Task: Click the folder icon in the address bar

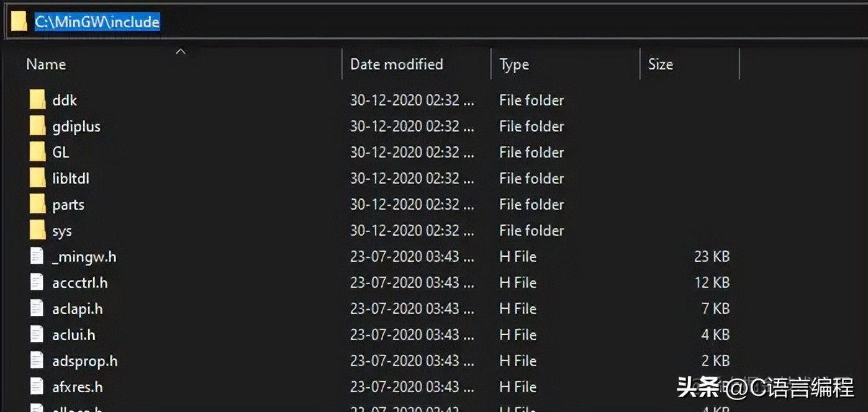Action: click(19, 20)
